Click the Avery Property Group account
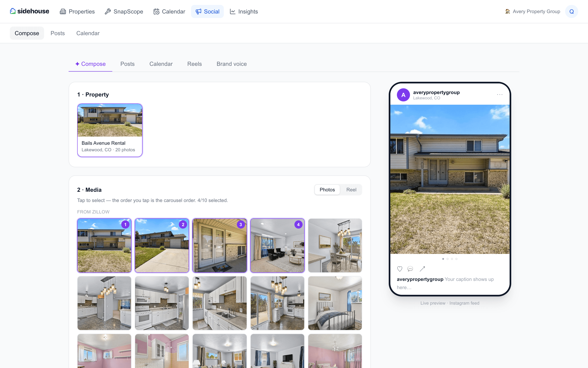 point(532,11)
